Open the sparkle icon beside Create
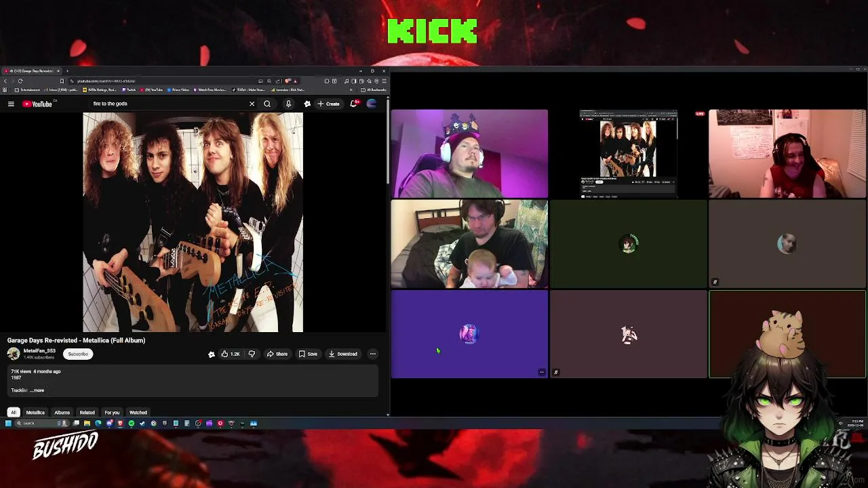Image resolution: width=868 pixels, height=488 pixels. [307, 104]
